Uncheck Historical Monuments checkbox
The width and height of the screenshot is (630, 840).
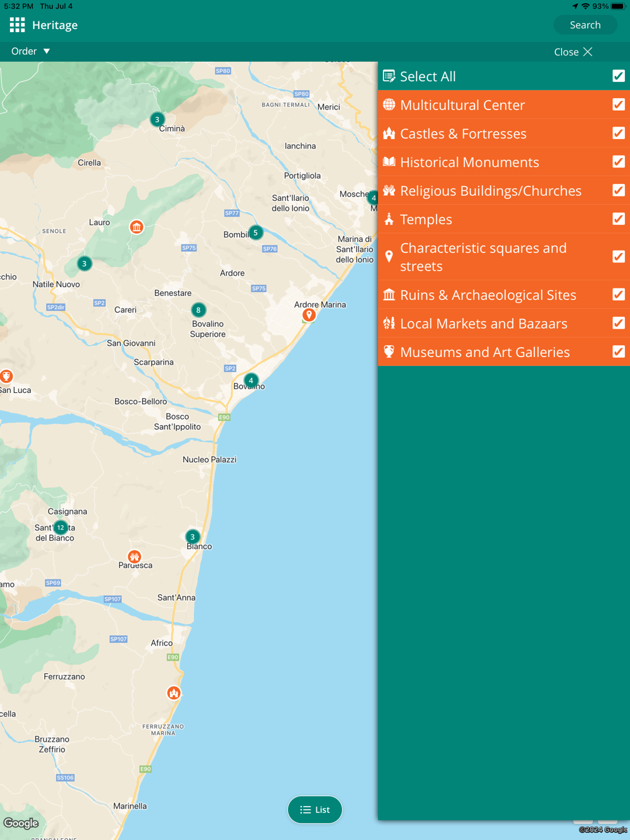619,162
